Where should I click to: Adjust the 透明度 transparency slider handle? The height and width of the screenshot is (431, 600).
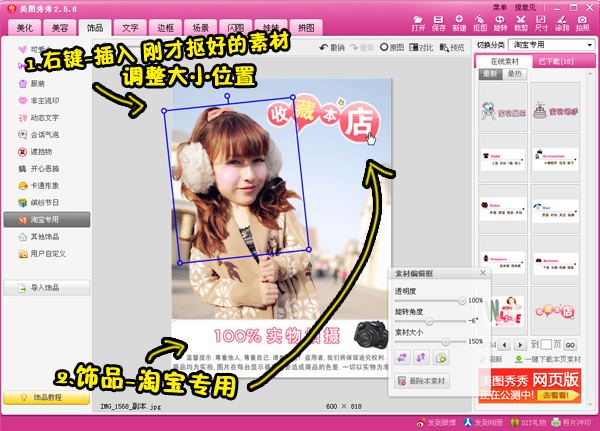tap(461, 300)
